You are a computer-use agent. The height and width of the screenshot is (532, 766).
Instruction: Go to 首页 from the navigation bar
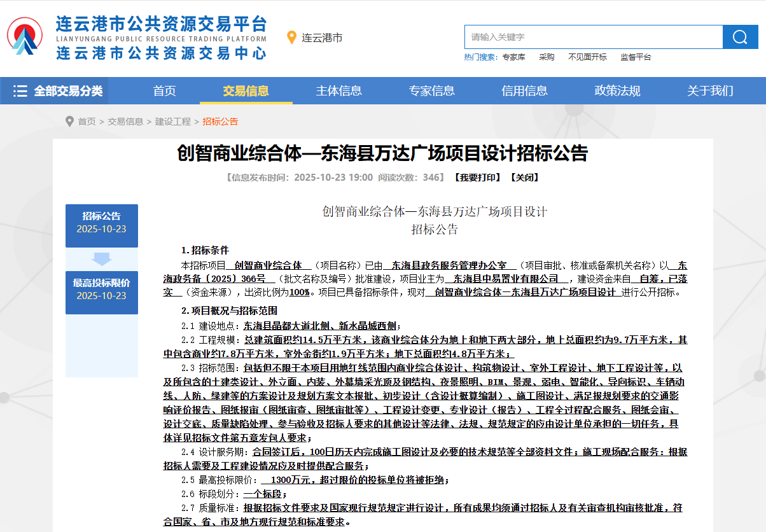164,90
